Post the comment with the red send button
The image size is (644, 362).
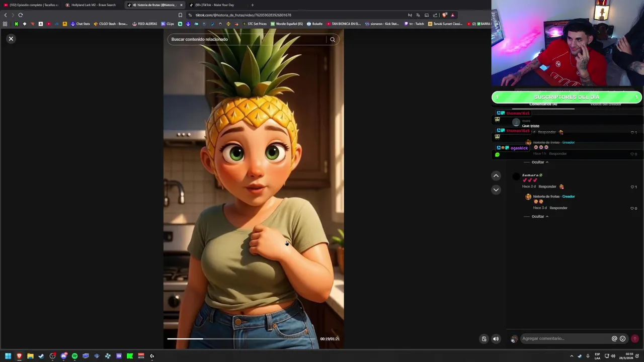[635, 338]
